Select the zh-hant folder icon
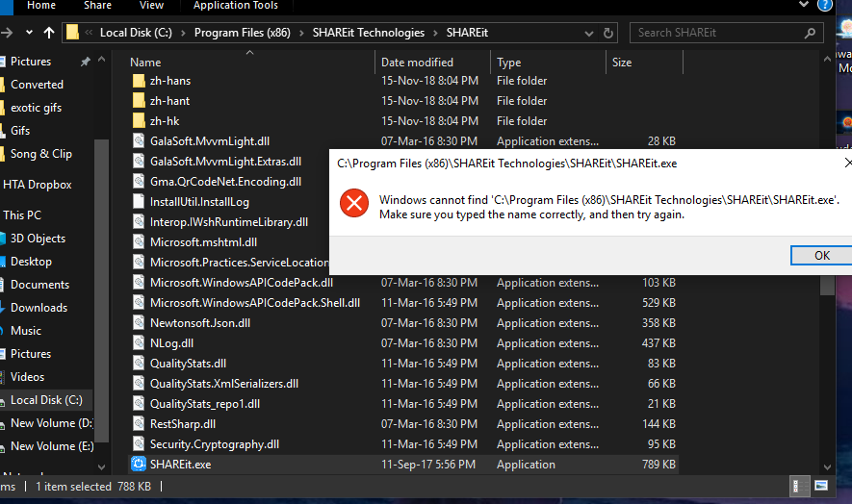Image resolution: width=852 pixels, height=504 pixels. pos(139,101)
